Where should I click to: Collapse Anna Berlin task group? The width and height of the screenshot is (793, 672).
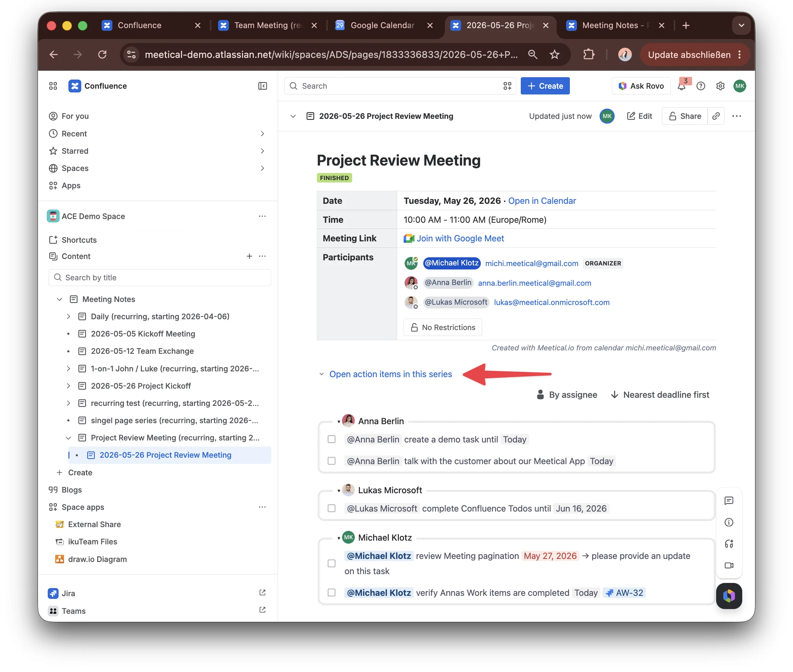click(x=338, y=421)
